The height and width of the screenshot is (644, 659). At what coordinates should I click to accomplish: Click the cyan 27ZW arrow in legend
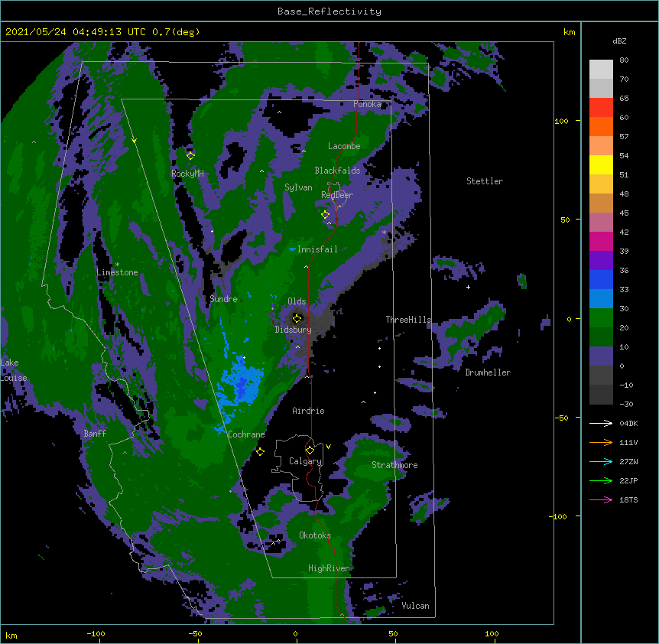[x=601, y=461]
